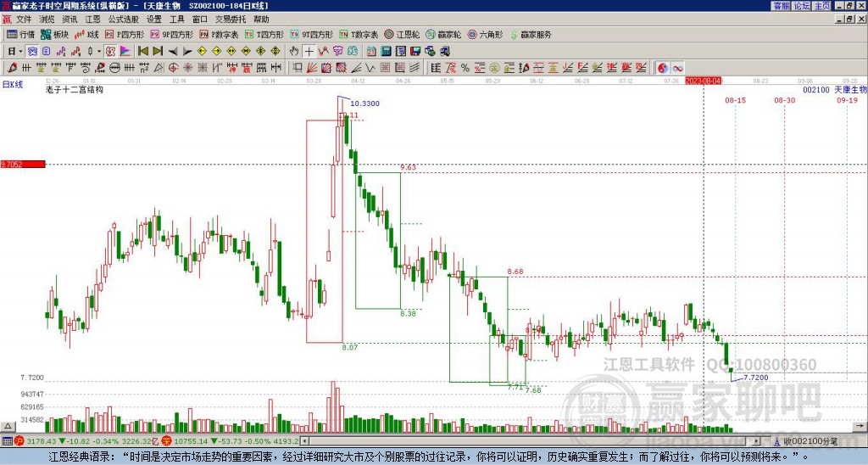868x465 pixels.
Task: Open the calculator icon
Action: tap(387, 52)
